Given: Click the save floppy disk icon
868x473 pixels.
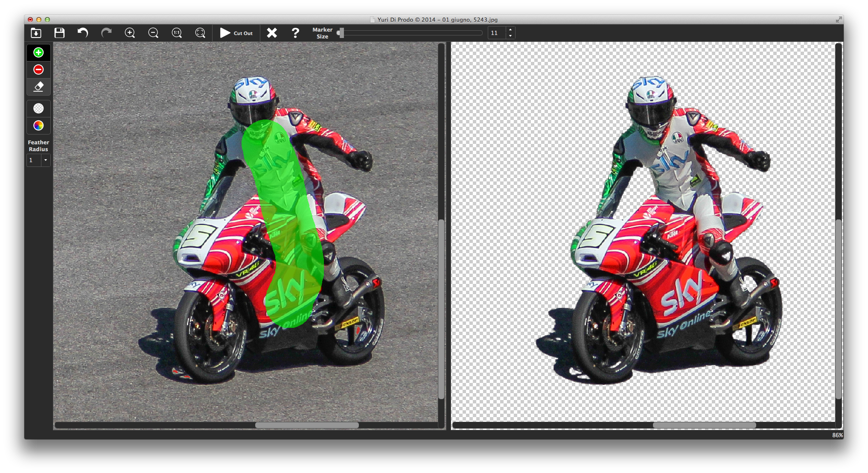Looking at the screenshot, I should coord(59,33).
